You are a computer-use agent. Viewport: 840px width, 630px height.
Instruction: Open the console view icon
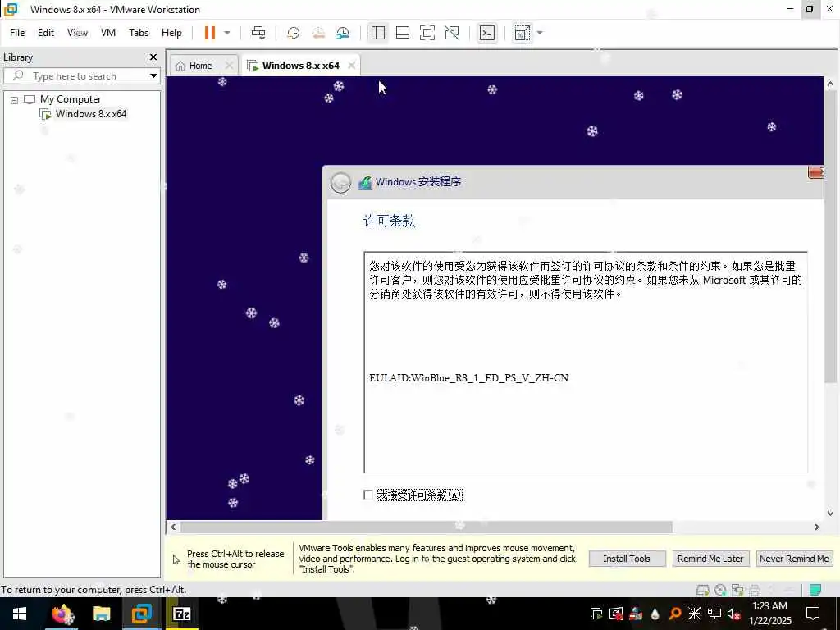(486, 33)
